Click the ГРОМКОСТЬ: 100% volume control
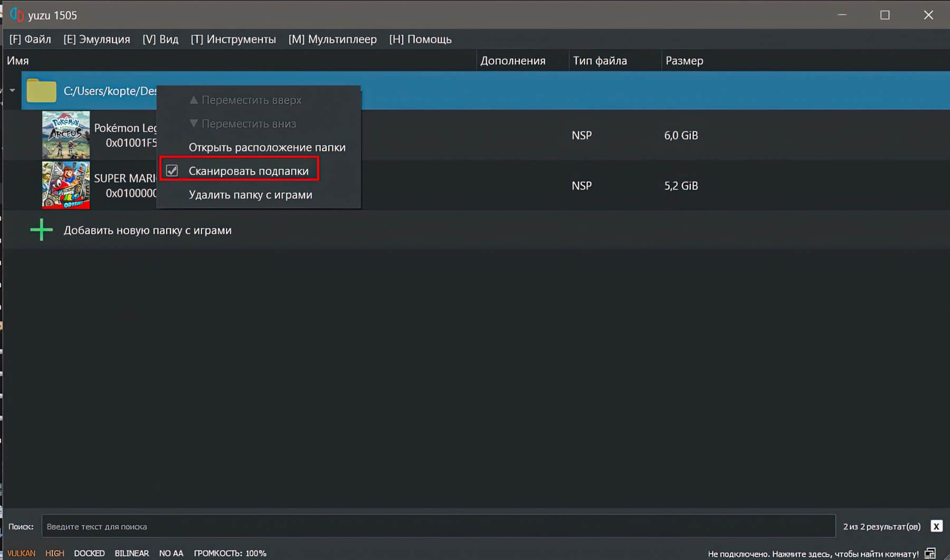950x560 pixels. coord(230,553)
